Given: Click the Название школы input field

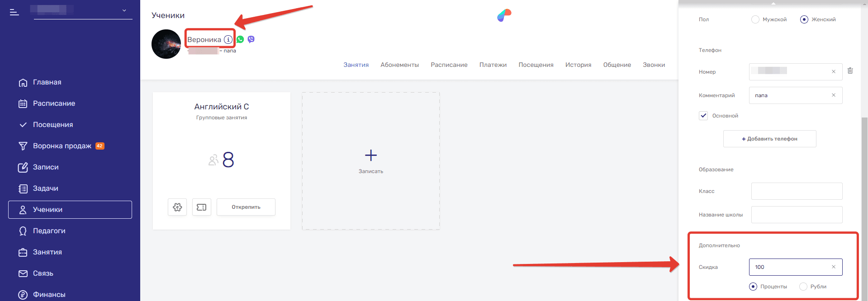Looking at the screenshot, I should 797,215.
